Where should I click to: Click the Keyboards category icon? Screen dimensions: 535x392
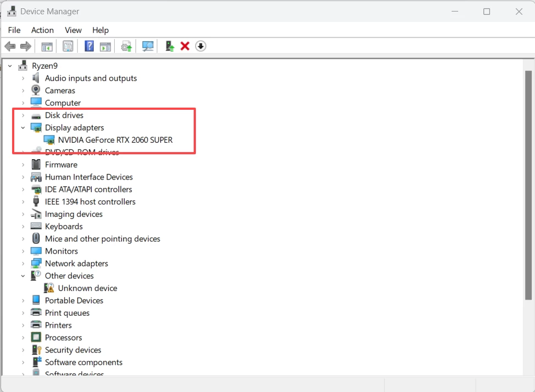(x=36, y=226)
